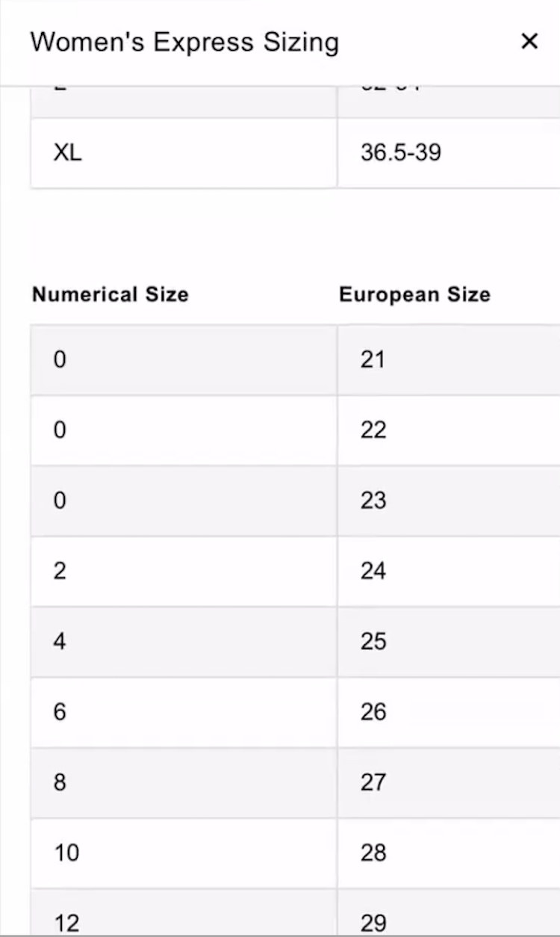Pick European size 25 cell

pos(448,642)
